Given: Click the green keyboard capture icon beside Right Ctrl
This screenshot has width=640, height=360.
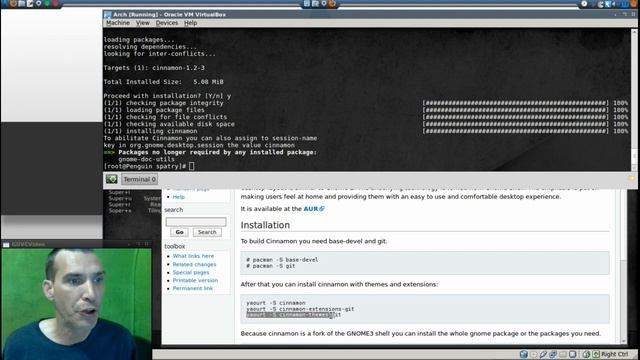Looking at the screenshot, I should tap(596, 354).
